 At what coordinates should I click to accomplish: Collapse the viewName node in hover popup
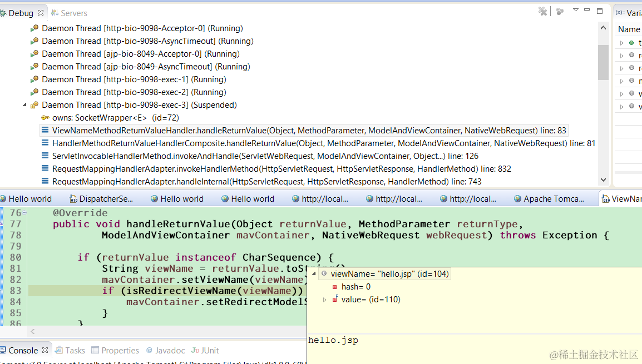coord(314,274)
